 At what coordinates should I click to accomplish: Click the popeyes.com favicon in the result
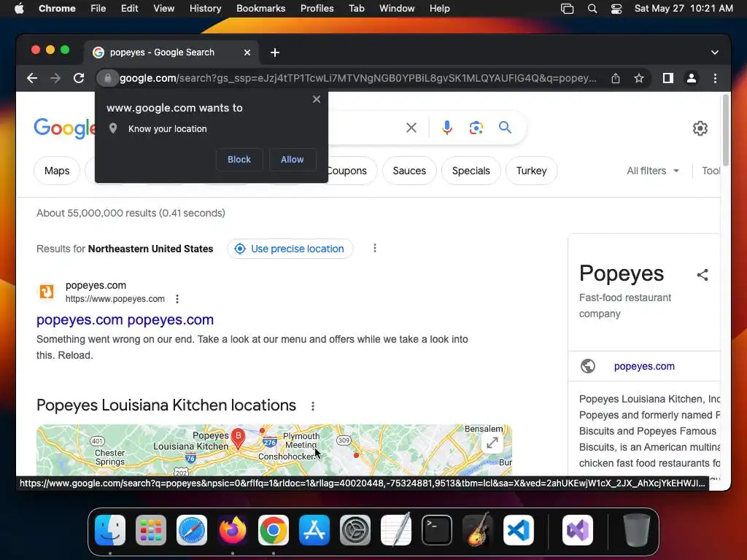[x=47, y=291]
